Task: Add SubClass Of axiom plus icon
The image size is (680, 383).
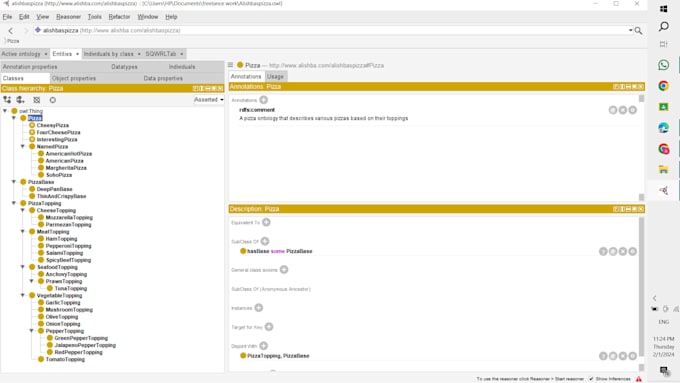Action: (x=265, y=241)
